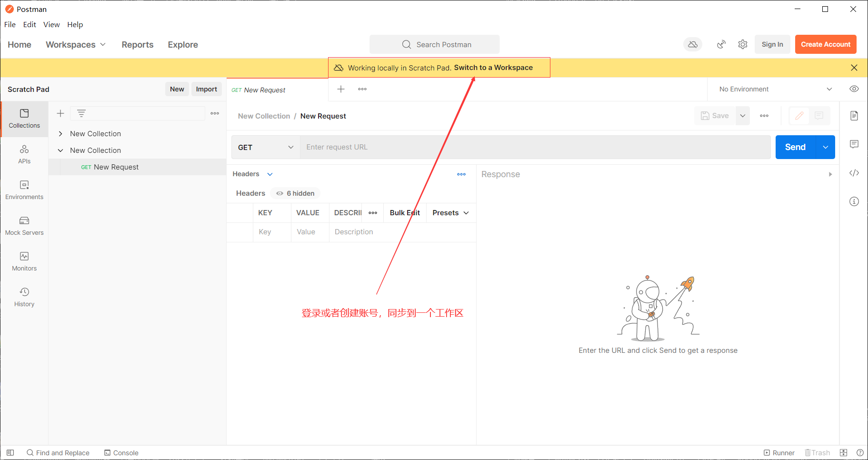Open headers section three-dot options
The image size is (868, 460).
tap(461, 174)
